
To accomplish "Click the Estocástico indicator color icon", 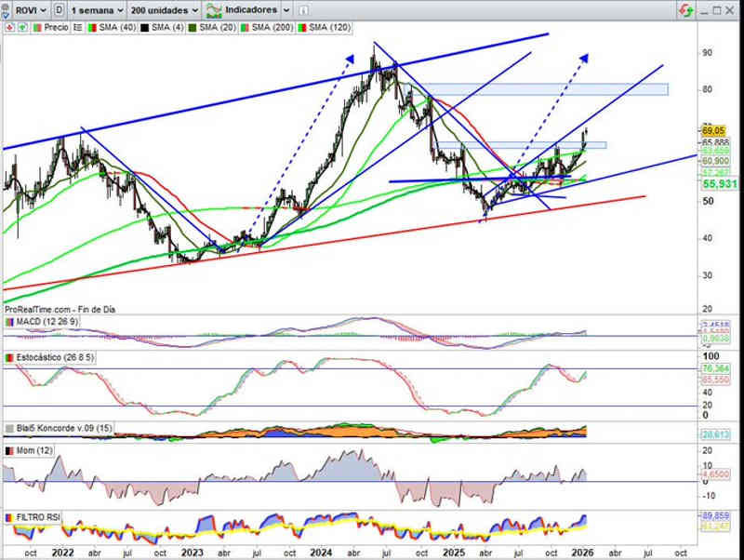I will click(x=9, y=357).
